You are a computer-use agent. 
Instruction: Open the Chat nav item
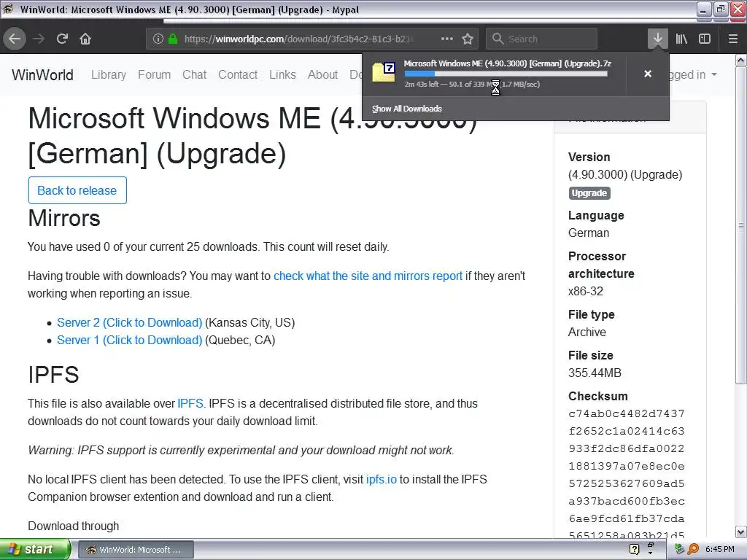194,75
